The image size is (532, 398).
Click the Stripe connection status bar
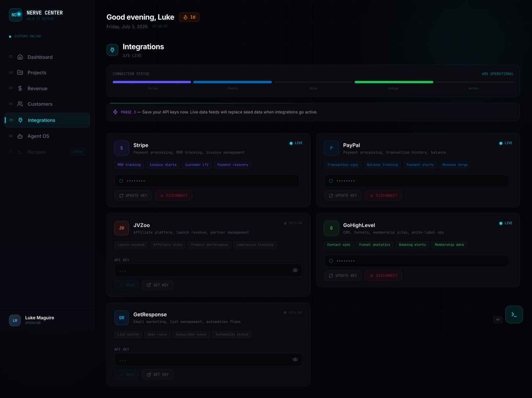[152, 82]
